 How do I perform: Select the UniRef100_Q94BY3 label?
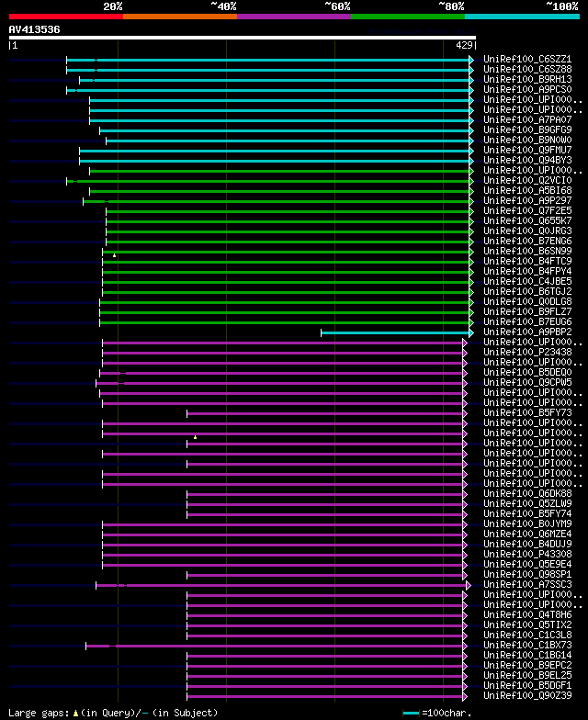click(527, 160)
